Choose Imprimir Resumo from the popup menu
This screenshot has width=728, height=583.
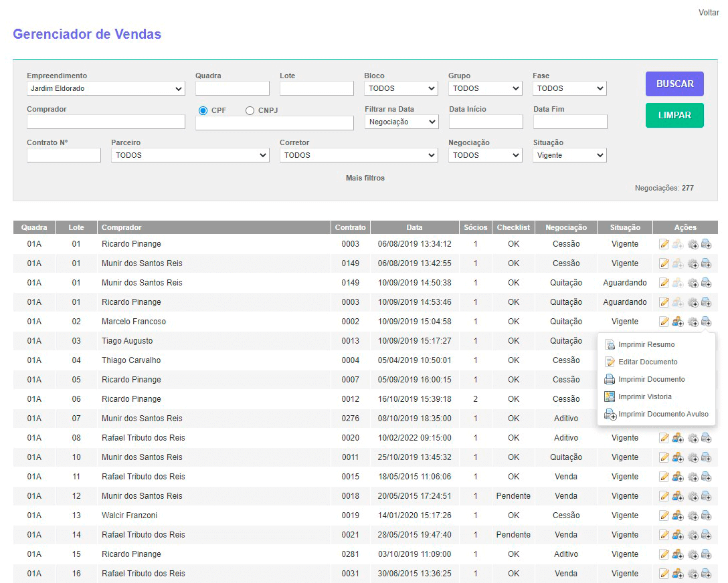pos(646,345)
